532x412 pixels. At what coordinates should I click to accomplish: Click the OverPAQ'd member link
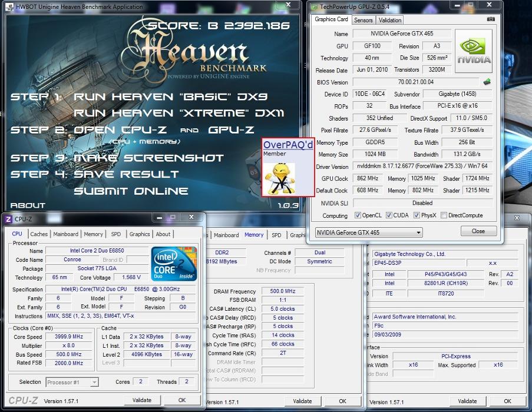[288, 145]
